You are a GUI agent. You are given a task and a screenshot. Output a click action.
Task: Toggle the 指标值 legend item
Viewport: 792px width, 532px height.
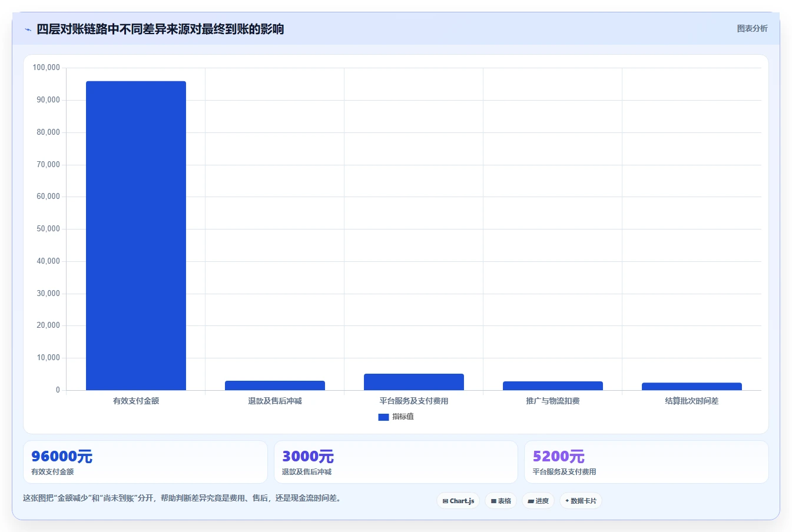point(396,417)
